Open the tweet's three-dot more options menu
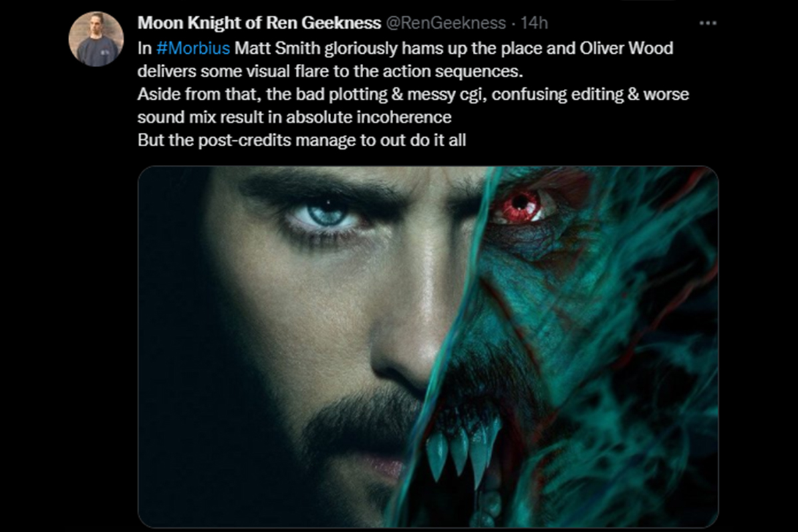Screen dimensions: 798x532 tap(708, 23)
